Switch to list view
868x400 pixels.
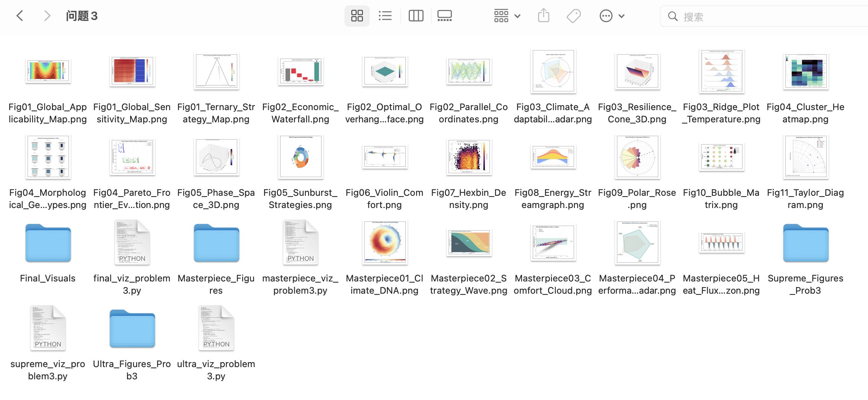[x=385, y=16]
